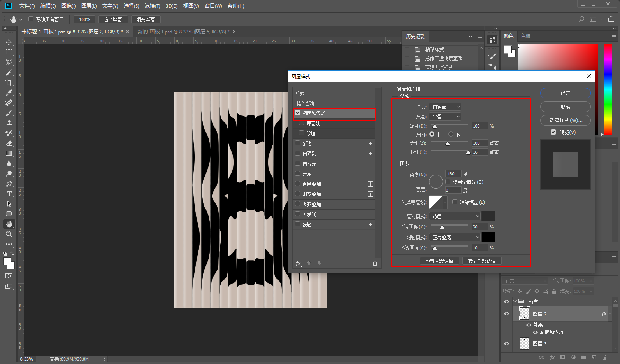The image size is (620, 364).
Task: Select the Gradient tool
Action: pos(9,153)
